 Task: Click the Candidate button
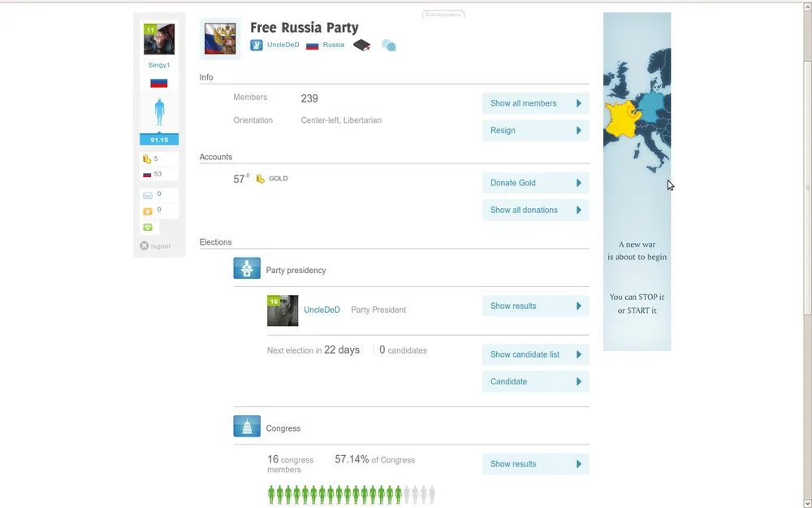[x=535, y=381]
